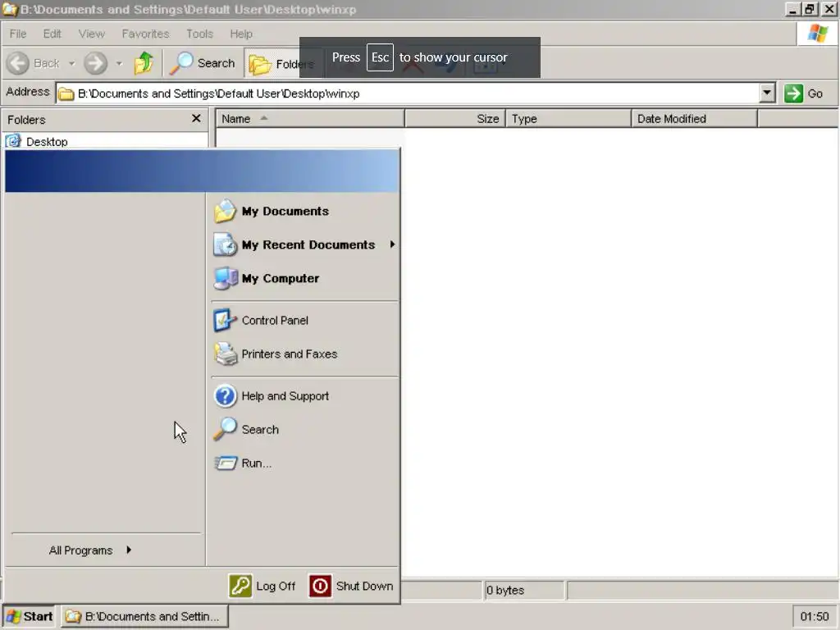
Task: Click the Shut Down power icon
Action: 320,586
